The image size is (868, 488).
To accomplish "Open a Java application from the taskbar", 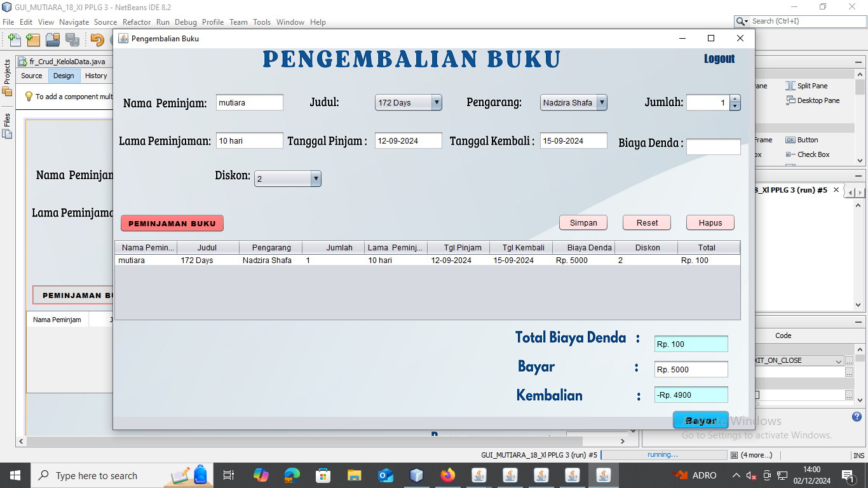I will [604, 475].
